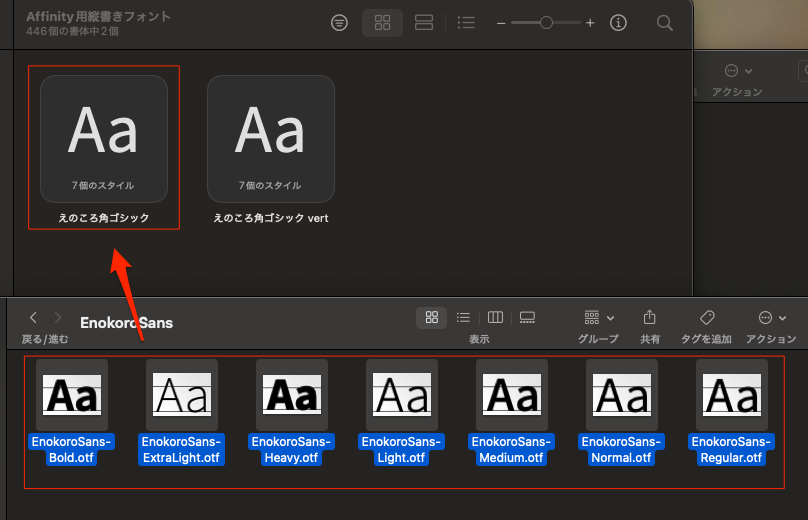Viewport: 808px width, 520px height.
Task: Show font info with the (i) icon
Action: pos(618,23)
